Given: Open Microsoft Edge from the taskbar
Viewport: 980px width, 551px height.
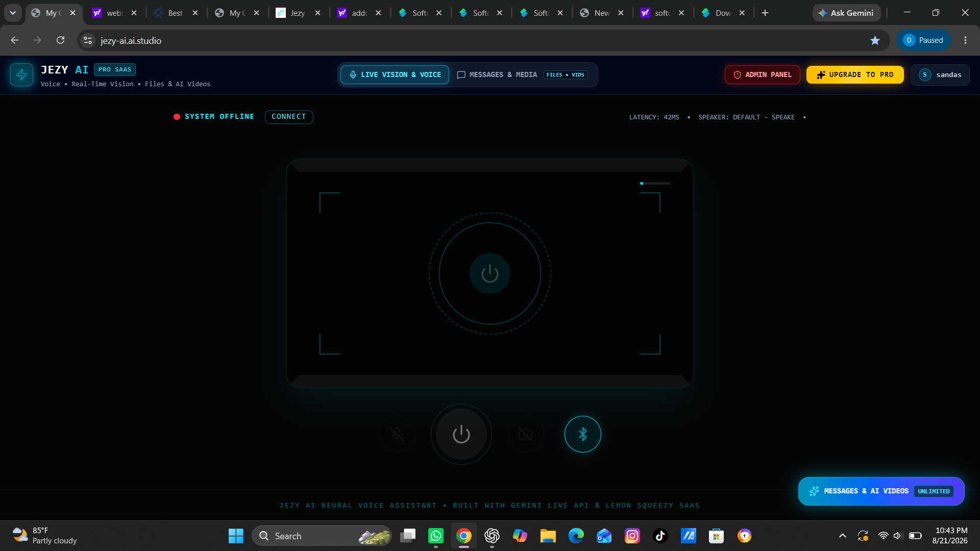Looking at the screenshot, I should 576,536.
